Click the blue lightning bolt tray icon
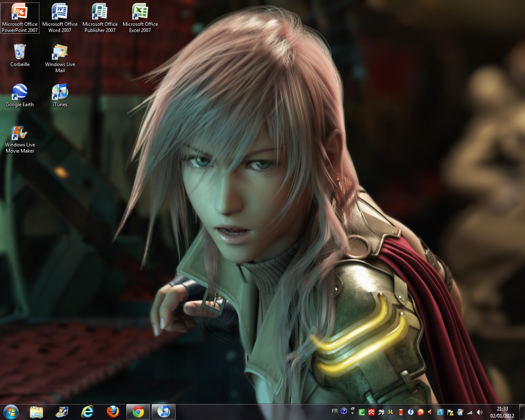525x420 pixels. [411, 412]
